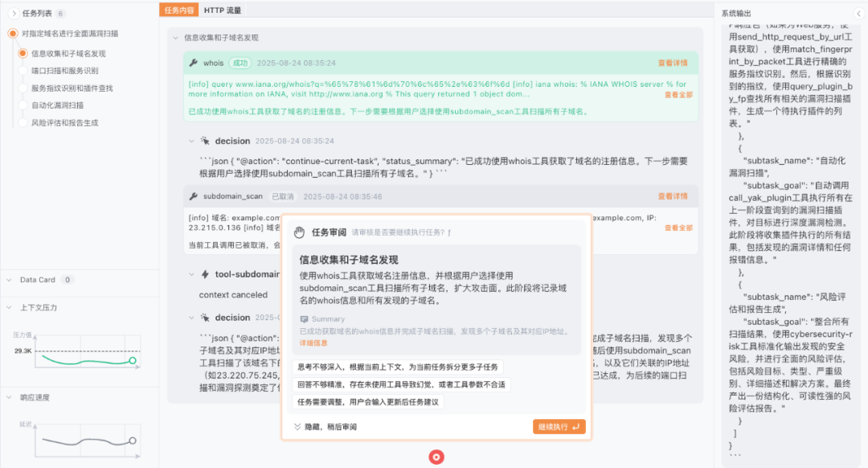868x468 pixels.
Task: Select 服务指纹识别和插件查找 subtask
Action: click(72, 88)
